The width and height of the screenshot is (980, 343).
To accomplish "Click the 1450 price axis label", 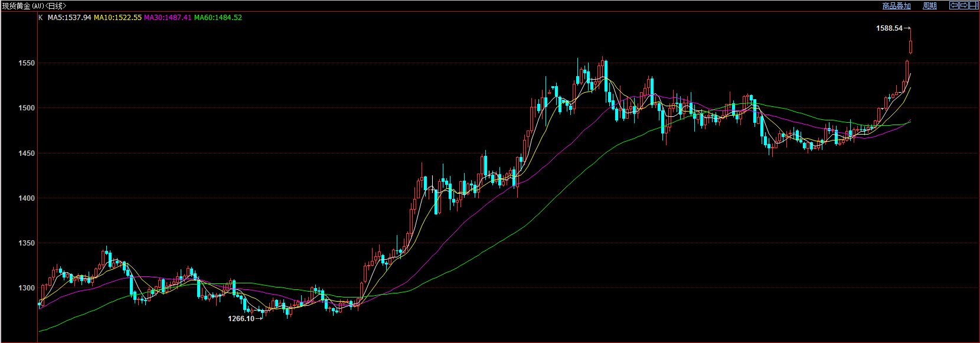I will (x=27, y=153).
